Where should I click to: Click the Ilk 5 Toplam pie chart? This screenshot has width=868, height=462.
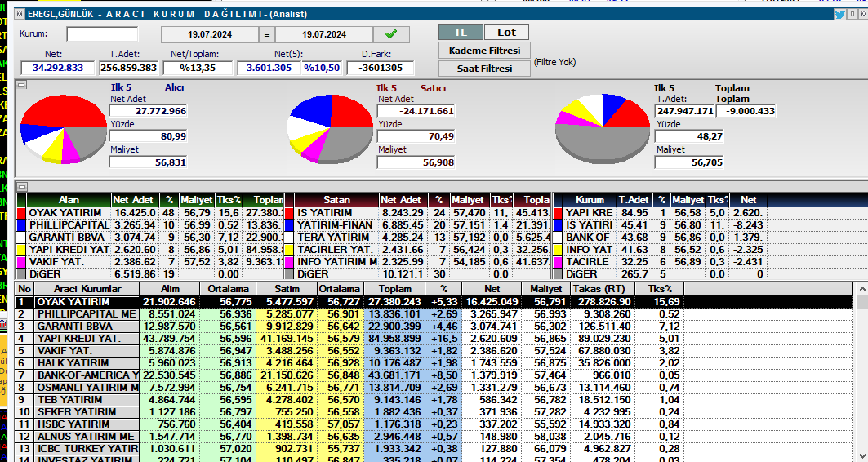point(603,128)
